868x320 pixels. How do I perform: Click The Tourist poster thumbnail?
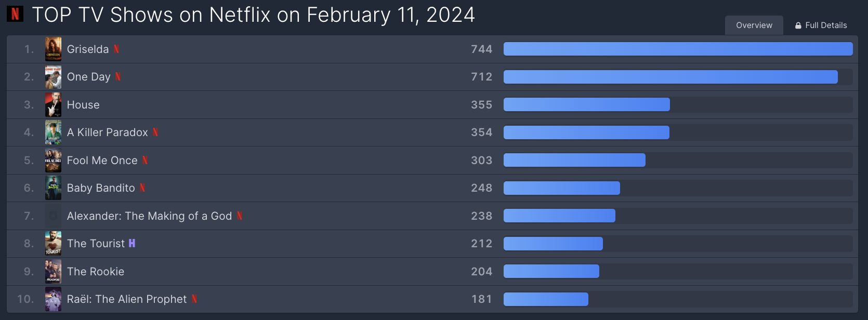53,243
